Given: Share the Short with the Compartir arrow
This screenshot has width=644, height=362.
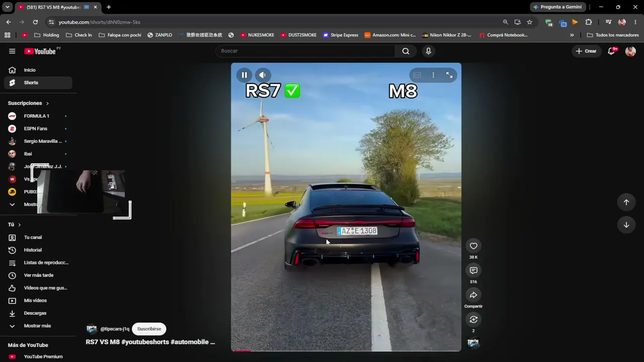Looking at the screenshot, I should tap(473, 295).
